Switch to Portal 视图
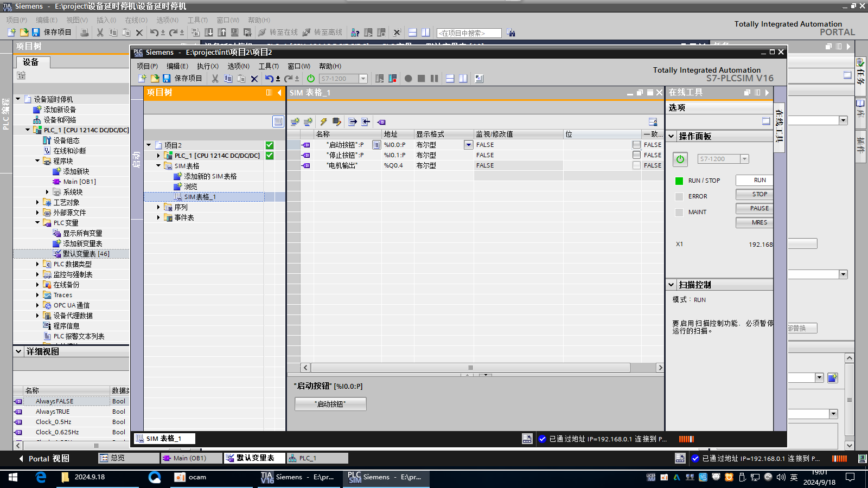Screen dimensions: 868x488 pos(45,459)
